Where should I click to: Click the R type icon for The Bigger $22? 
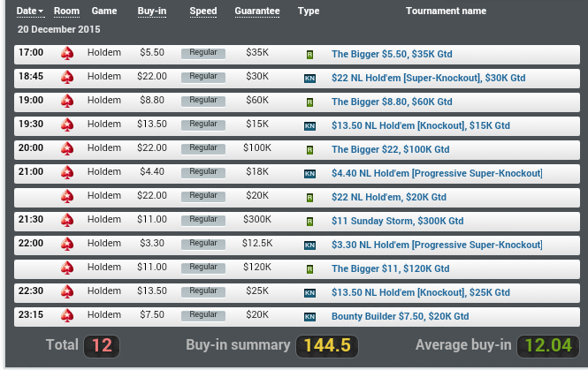point(309,150)
